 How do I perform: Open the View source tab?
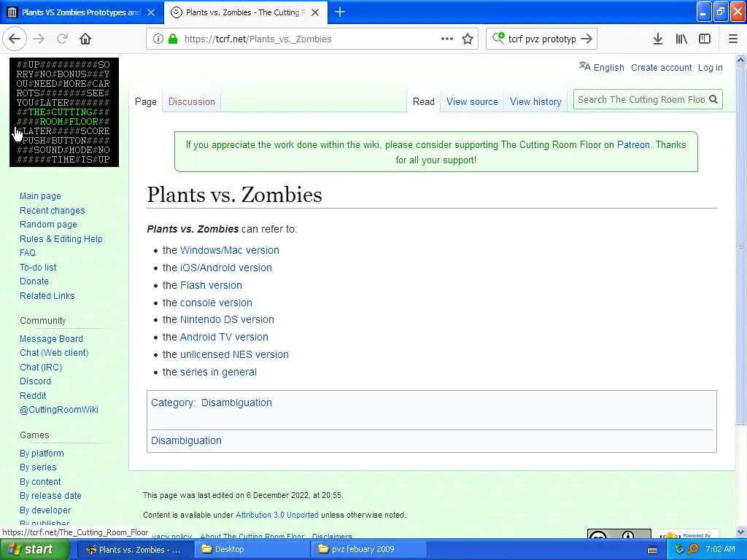[472, 101]
